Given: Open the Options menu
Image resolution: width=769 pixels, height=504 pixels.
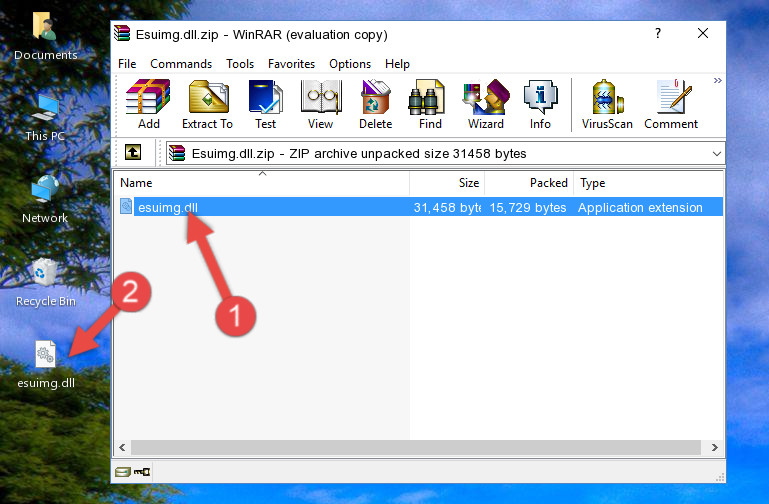Looking at the screenshot, I should coord(350,64).
